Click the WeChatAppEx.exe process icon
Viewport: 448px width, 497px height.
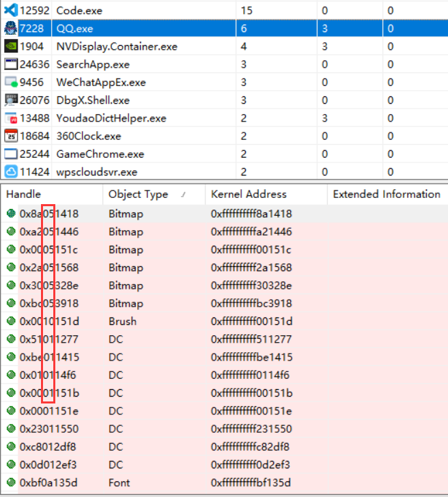11,82
